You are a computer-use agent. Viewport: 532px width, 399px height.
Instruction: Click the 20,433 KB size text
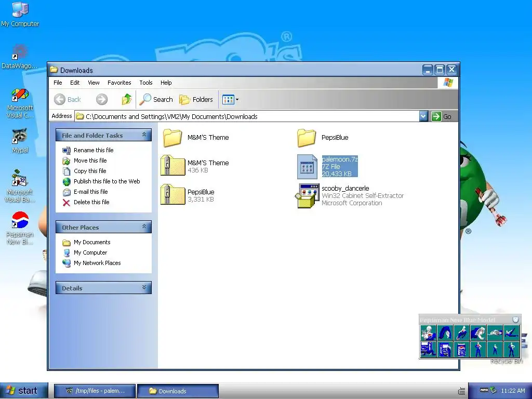[x=337, y=174]
